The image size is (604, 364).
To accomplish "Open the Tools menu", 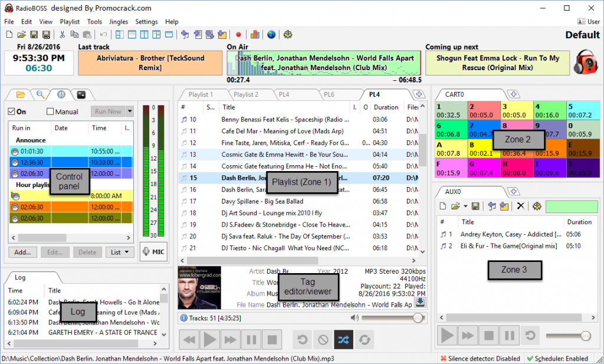I will (x=94, y=22).
